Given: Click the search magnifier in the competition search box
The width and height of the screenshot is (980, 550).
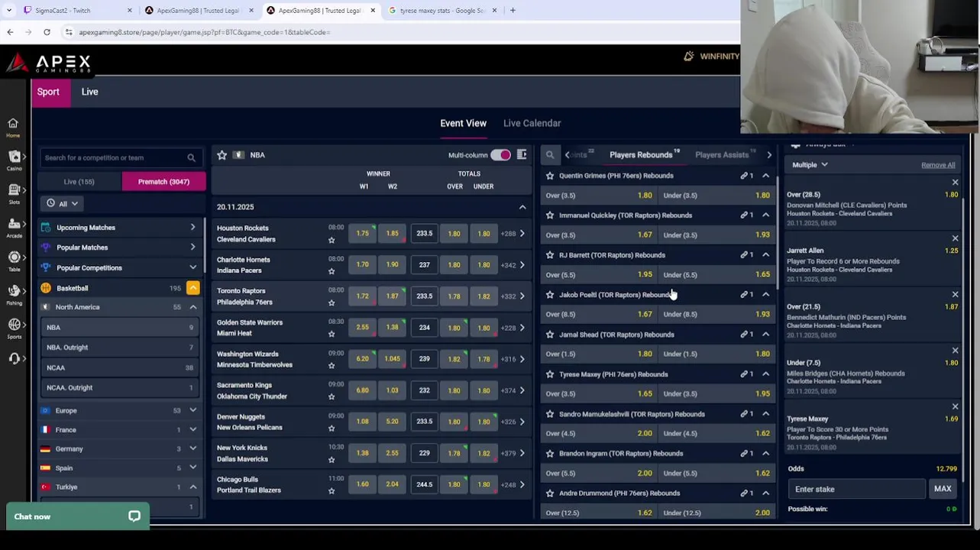Looking at the screenshot, I should (191, 158).
